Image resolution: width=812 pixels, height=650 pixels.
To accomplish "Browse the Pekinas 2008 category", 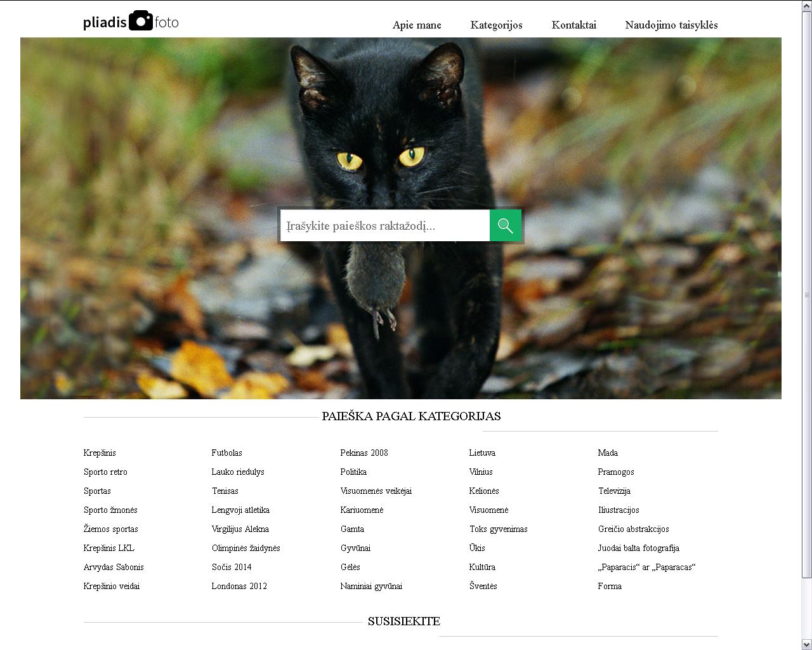I will (x=363, y=453).
